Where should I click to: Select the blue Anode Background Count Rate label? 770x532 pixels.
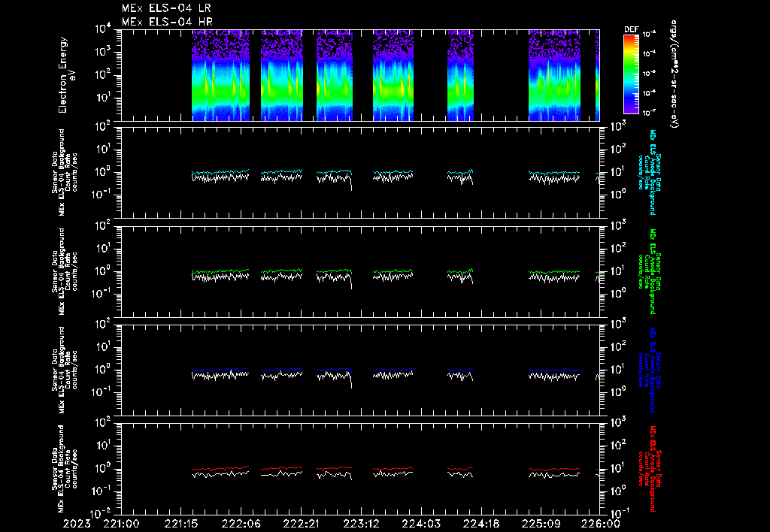pyautogui.click(x=650, y=370)
